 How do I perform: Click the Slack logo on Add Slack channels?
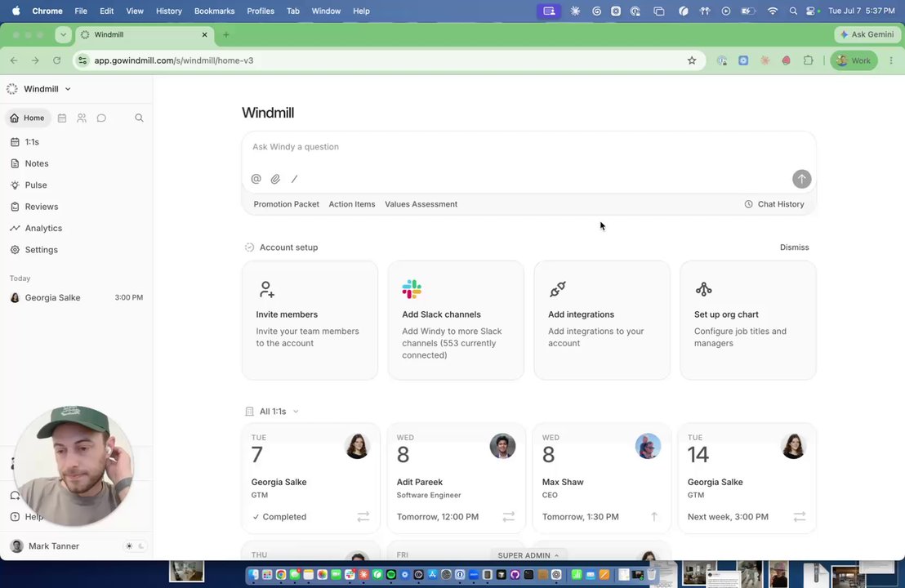tap(412, 289)
